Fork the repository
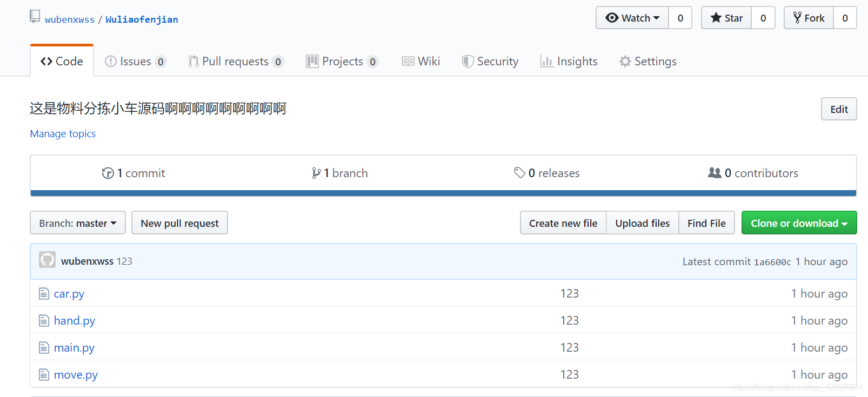868x397 pixels. click(x=809, y=18)
